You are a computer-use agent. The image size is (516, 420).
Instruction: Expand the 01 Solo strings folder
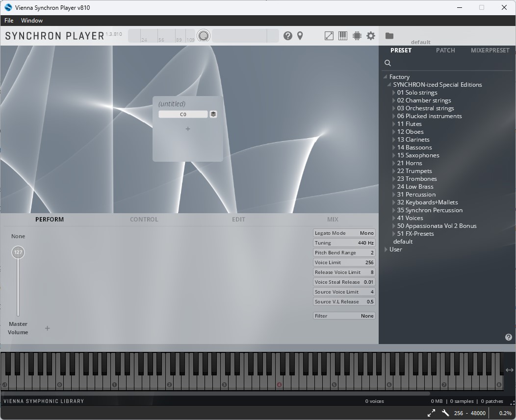[x=394, y=93]
